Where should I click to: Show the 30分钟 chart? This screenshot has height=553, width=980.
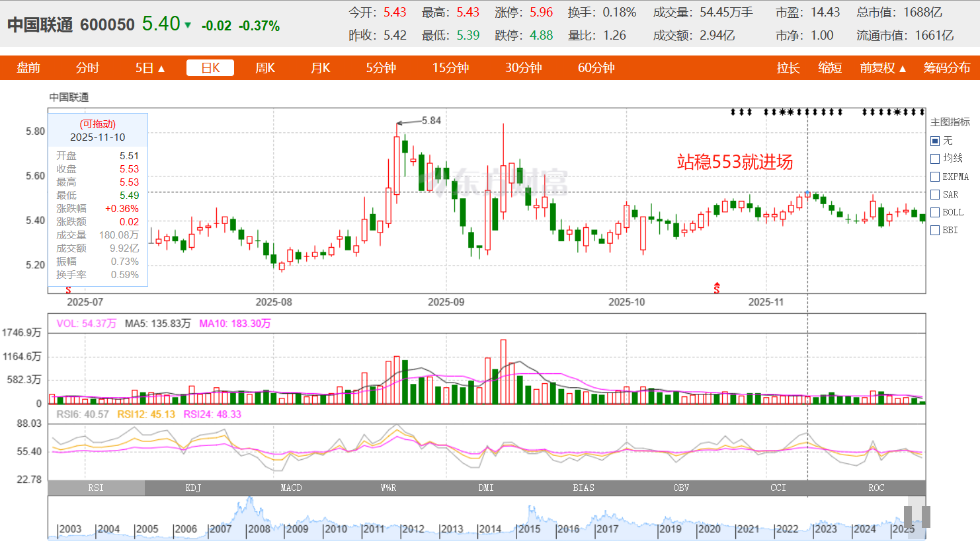[x=523, y=67]
